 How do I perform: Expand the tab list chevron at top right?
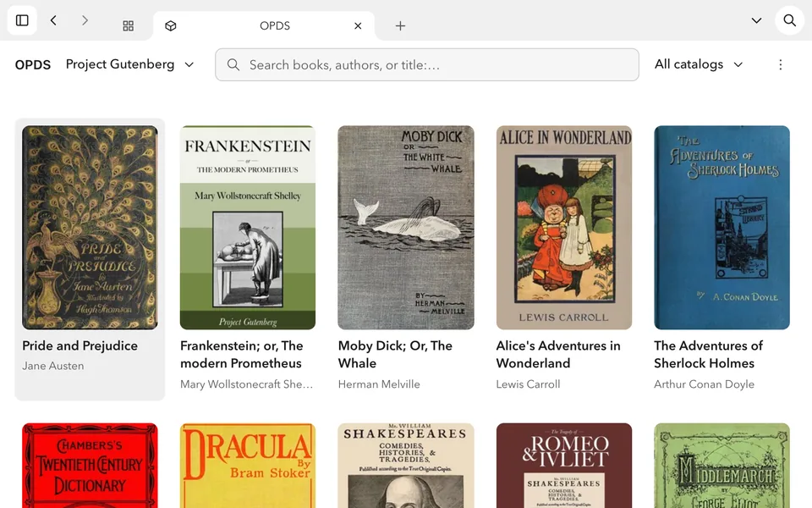756,20
